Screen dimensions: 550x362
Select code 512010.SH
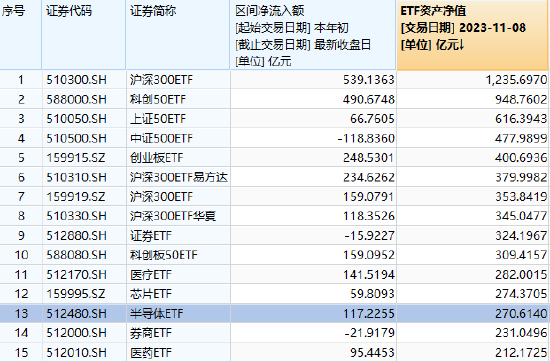(76, 353)
